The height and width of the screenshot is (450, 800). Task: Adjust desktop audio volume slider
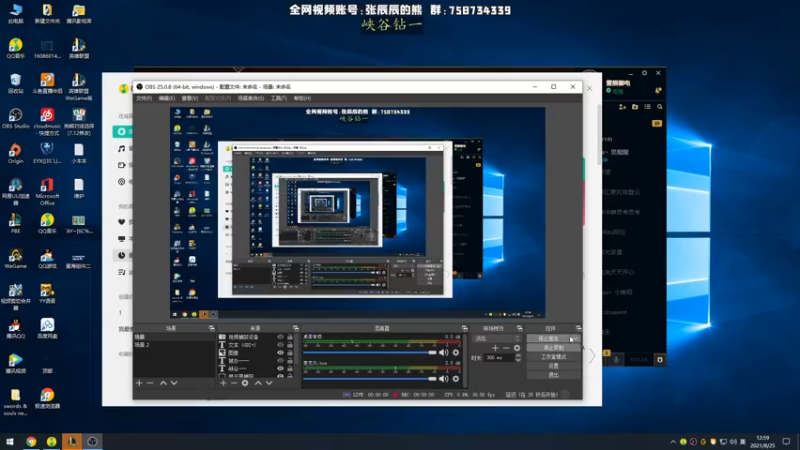pyautogui.click(x=370, y=353)
